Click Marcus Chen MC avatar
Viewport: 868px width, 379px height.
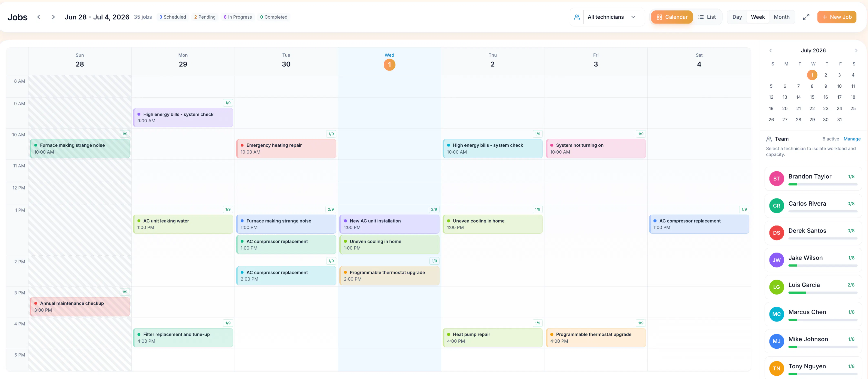pyautogui.click(x=776, y=314)
